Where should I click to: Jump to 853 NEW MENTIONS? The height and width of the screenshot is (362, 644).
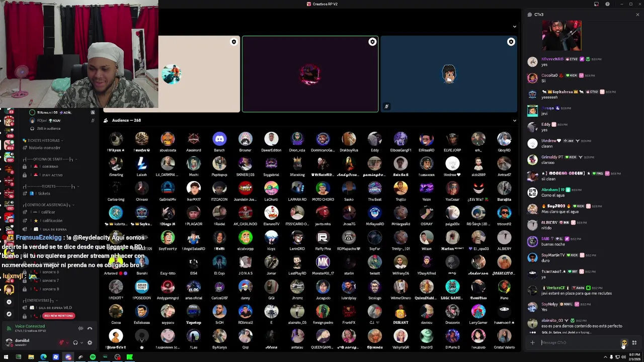[58, 316]
